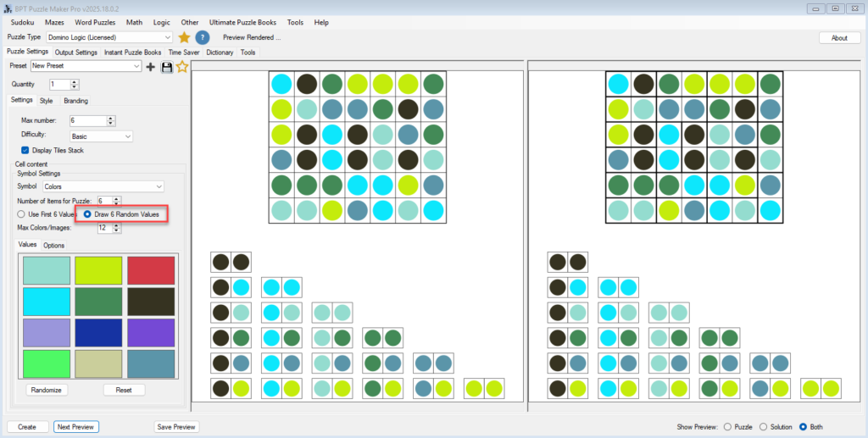Expand the Puzzle Type dropdown

(x=167, y=37)
